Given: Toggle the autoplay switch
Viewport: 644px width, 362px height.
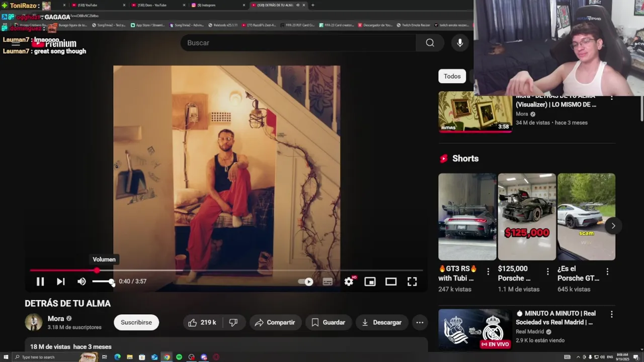Looking at the screenshot, I should (306, 282).
